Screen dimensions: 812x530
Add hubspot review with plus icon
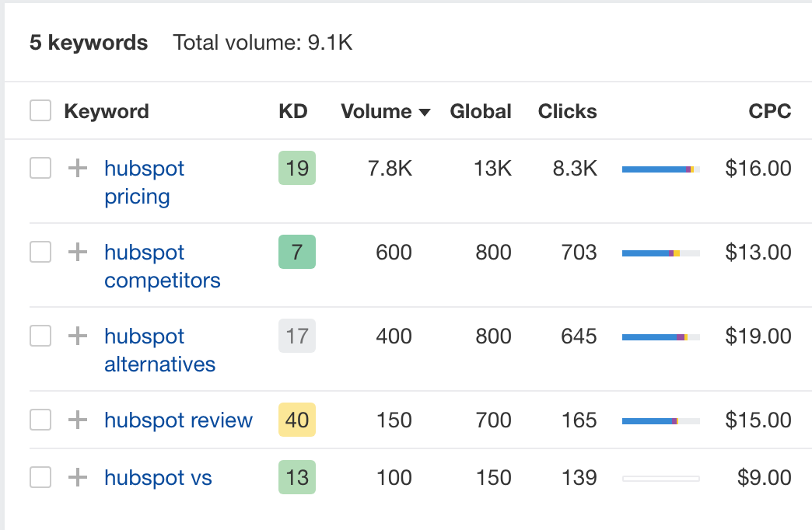[78, 420]
